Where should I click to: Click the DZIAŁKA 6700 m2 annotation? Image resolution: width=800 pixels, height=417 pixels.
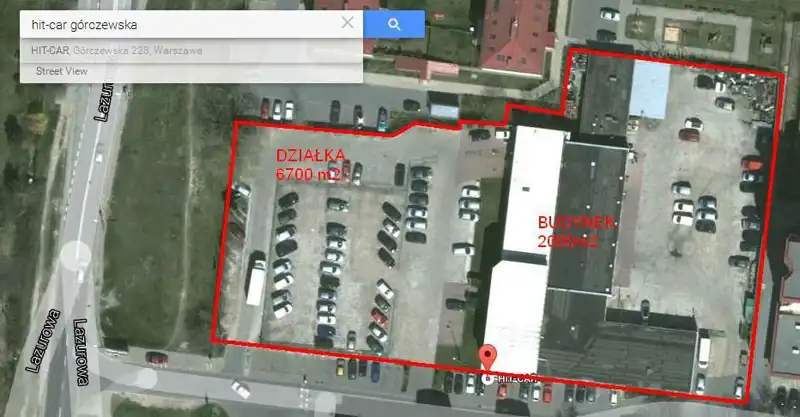point(310,165)
